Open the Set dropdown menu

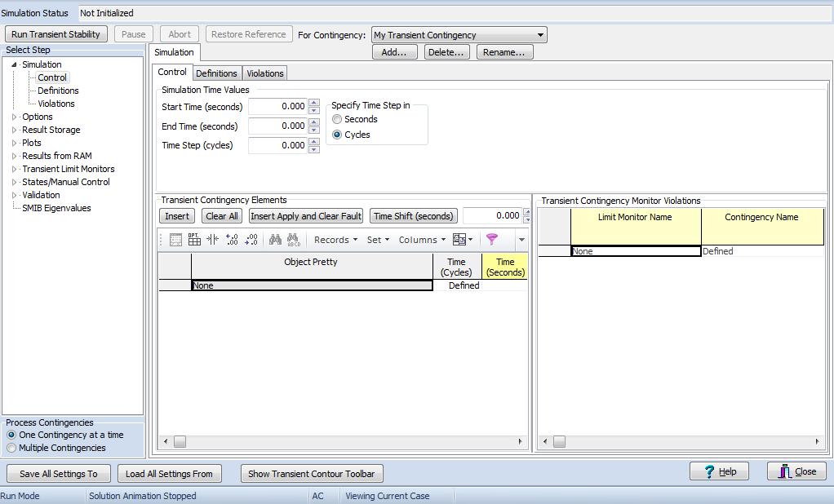tap(378, 240)
